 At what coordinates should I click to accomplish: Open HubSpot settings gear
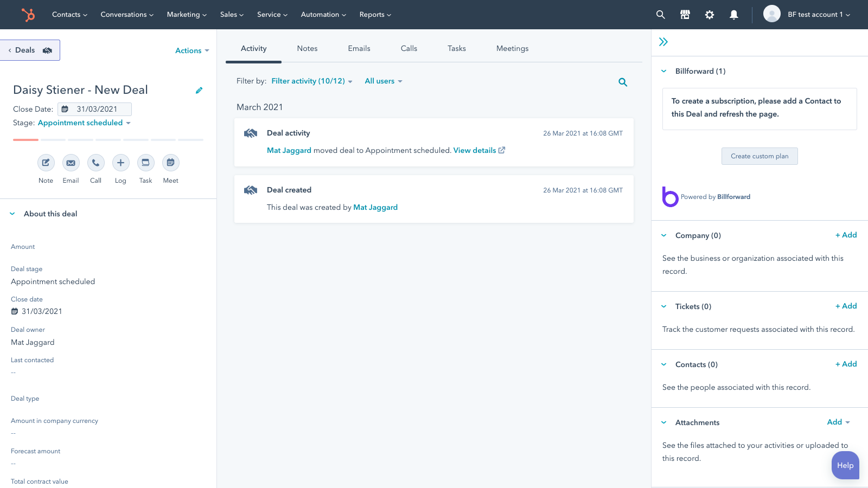point(709,15)
